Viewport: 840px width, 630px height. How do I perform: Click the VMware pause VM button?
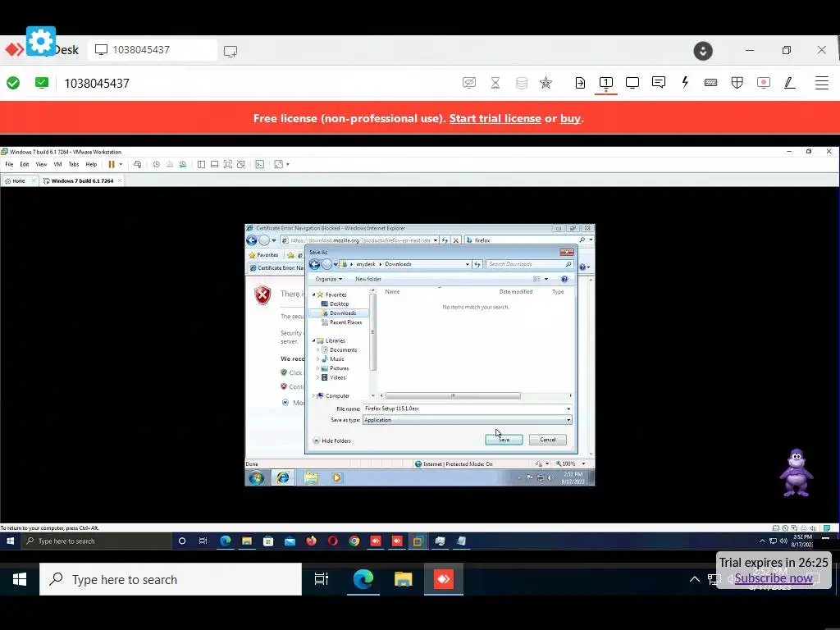(112, 164)
